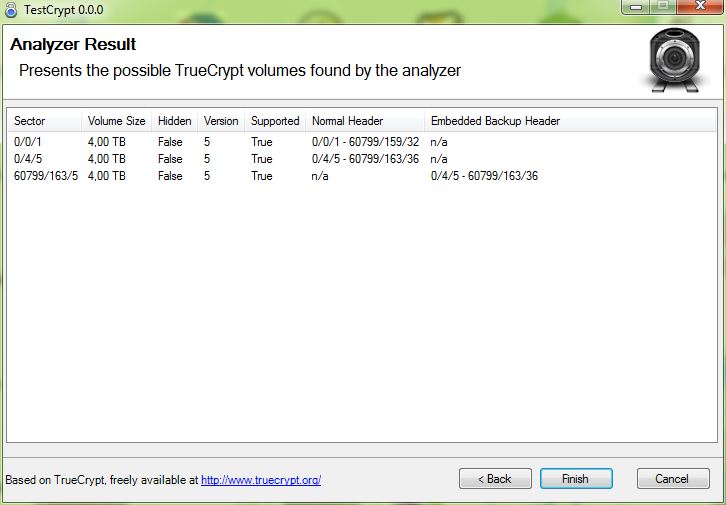
Task: Open the truecrypt.org link
Action: (261, 480)
